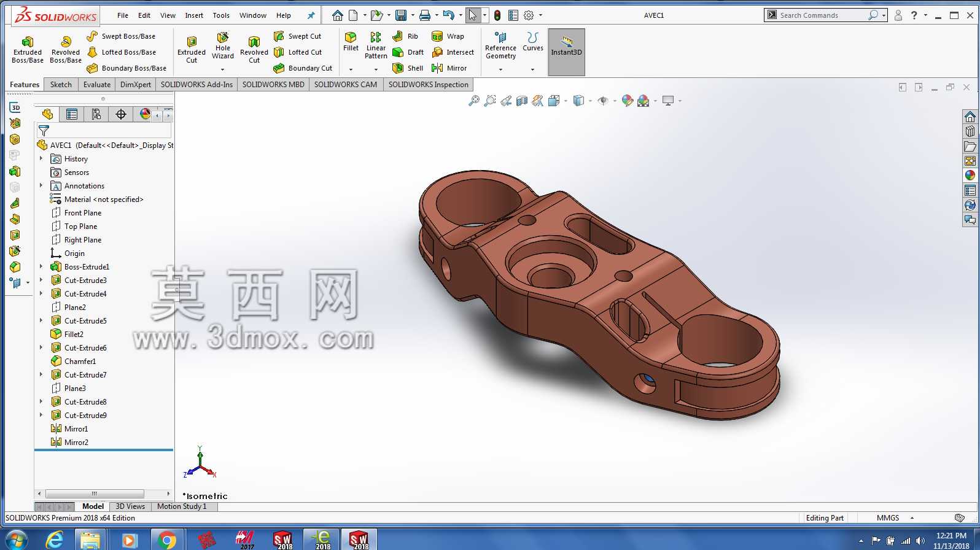Screen dimensions: 980x550
Task: Click the Boundary Boss/Base button
Action: pos(126,68)
